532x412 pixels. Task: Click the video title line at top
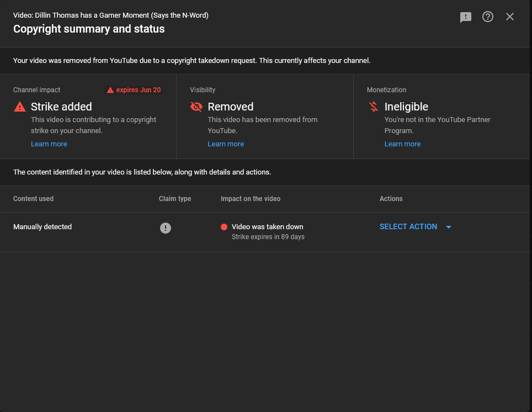tap(111, 15)
